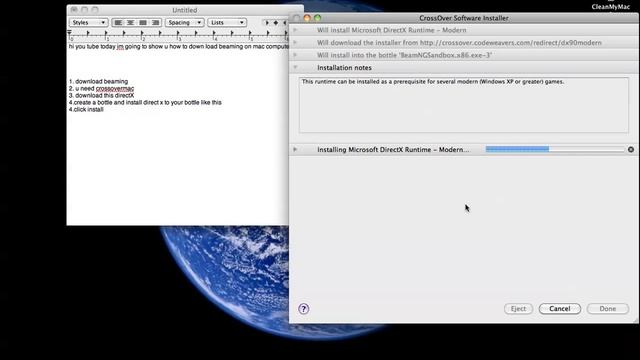Viewport: 640px width, 360px height.
Task: Click the line '4.click install' in TextEdit
Action: pos(86,109)
